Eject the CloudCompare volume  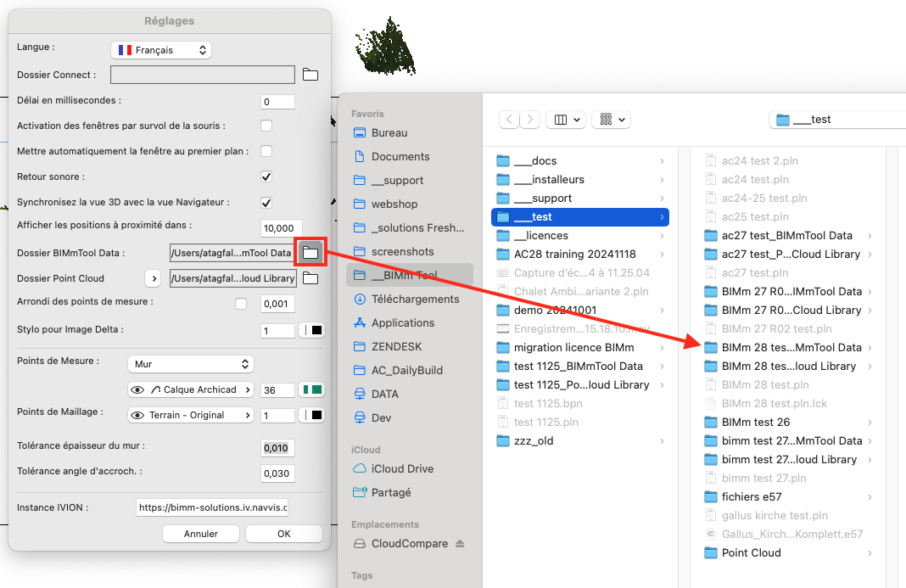tap(460, 544)
